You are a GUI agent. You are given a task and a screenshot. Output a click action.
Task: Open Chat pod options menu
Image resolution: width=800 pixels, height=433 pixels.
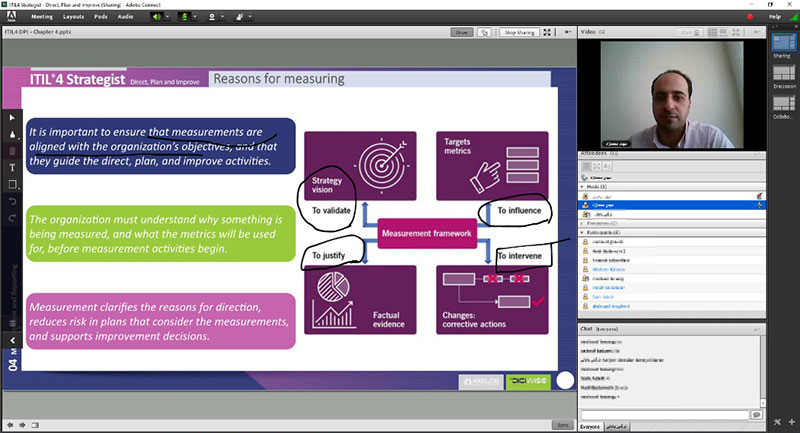(x=757, y=329)
